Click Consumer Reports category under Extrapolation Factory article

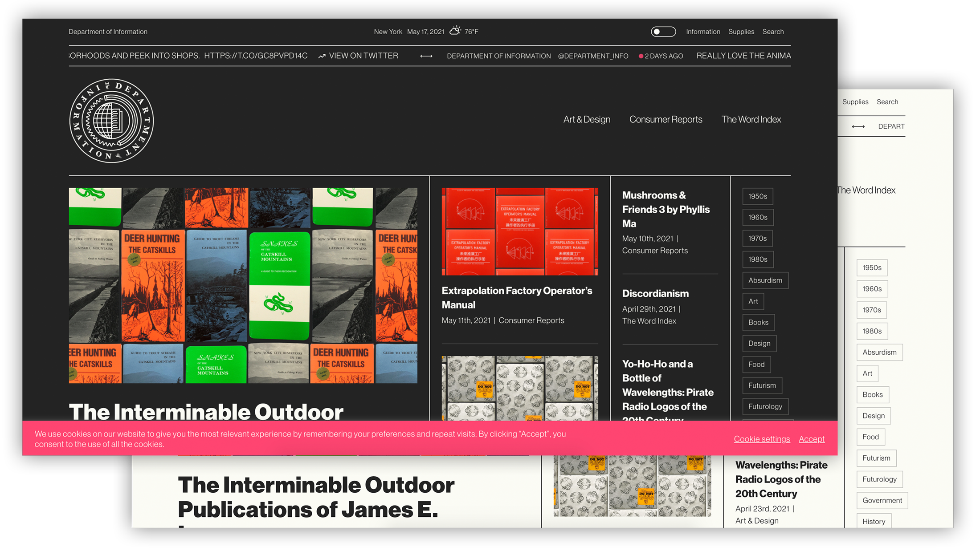531,320
